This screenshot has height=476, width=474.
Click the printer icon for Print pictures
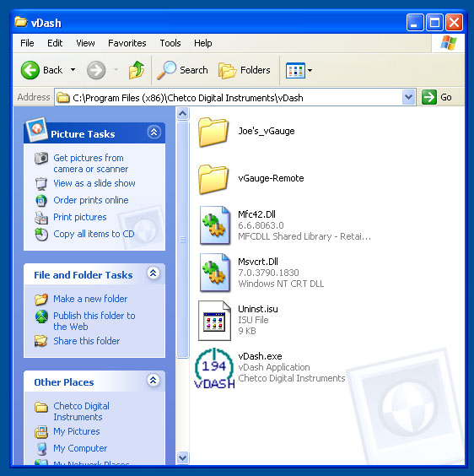[41, 218]
